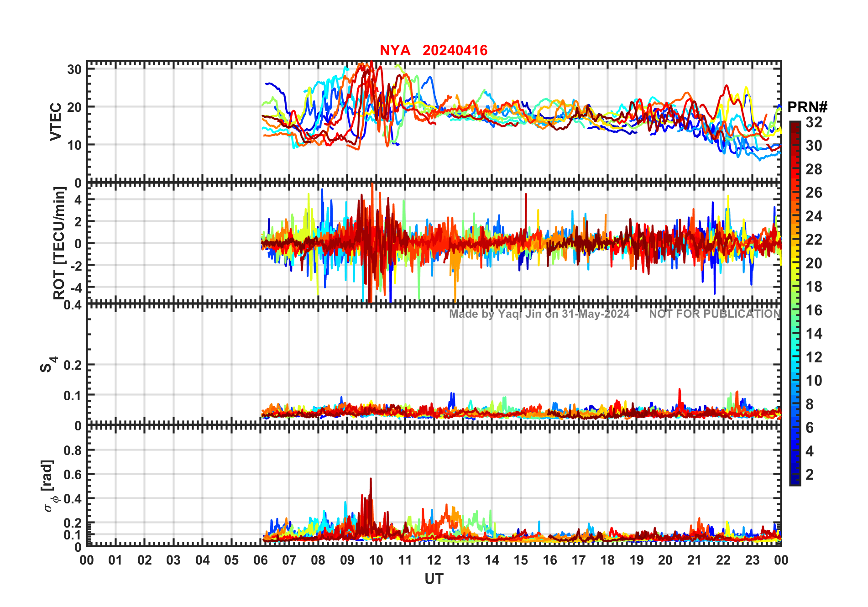Click the x-axis tick label '06'
868x607 pixels.
pos(260,560)
